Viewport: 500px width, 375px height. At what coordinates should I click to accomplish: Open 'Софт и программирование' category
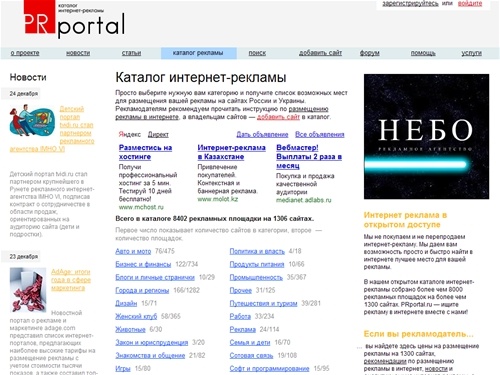point(269,369)
